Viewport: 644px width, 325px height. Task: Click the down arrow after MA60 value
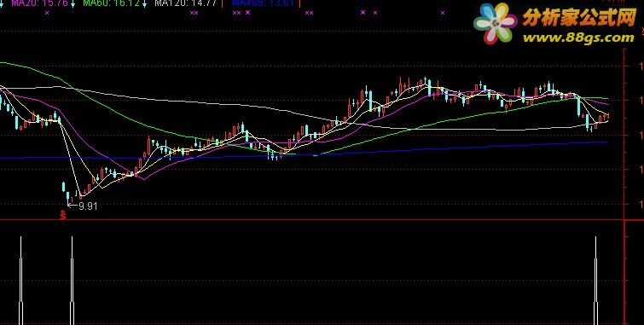click(144, 3)
